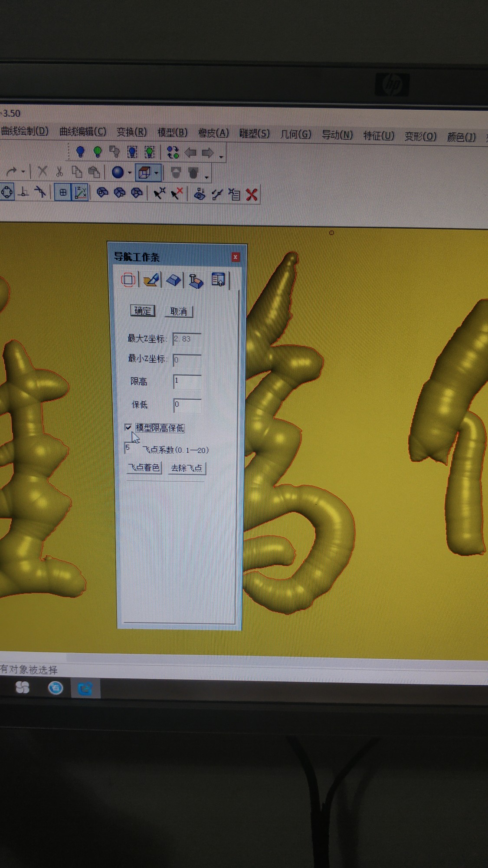This screenshot has height=868, width=488.
Task: Click the tangent curve snap icon
Action: point(40,192)
